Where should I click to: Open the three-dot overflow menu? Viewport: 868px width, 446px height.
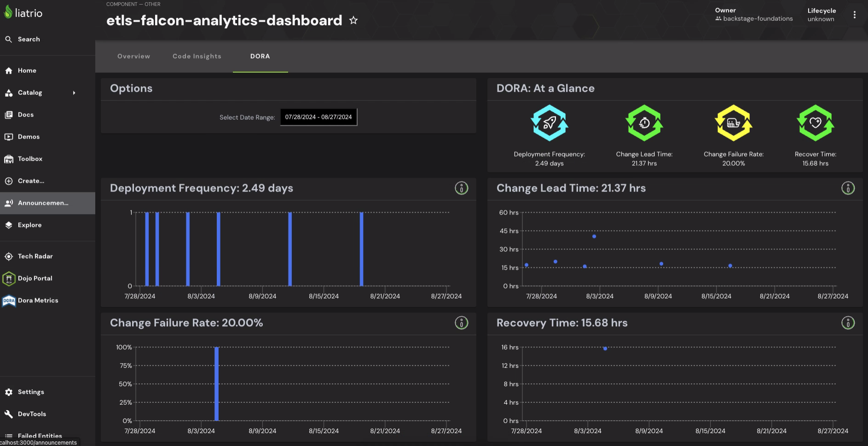855,14
